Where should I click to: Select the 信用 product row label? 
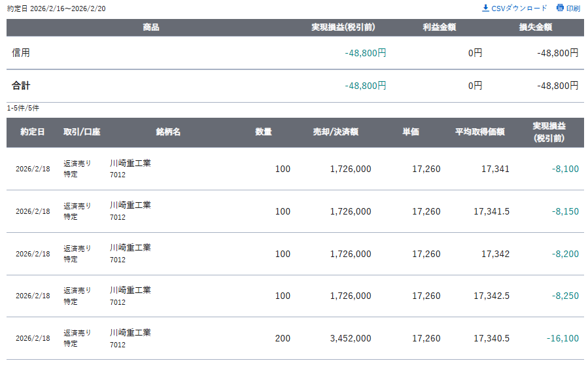click(x=21, y=53)
